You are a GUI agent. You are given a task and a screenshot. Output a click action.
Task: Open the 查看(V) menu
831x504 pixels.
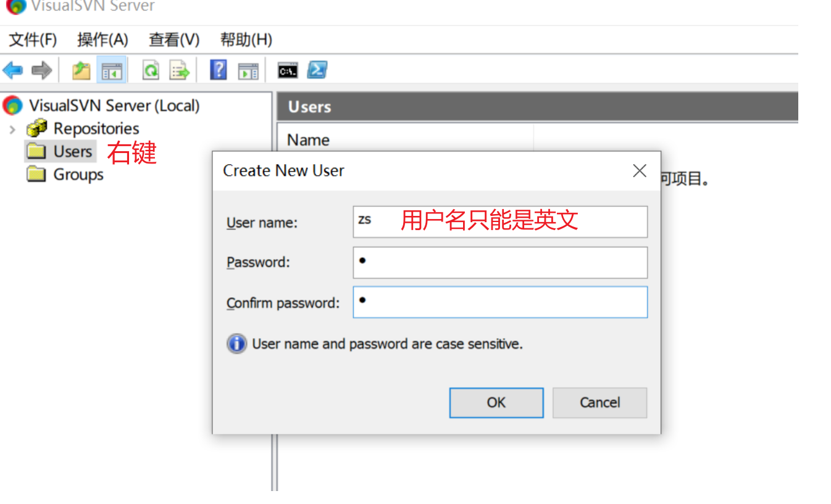[x=174, y=40]
